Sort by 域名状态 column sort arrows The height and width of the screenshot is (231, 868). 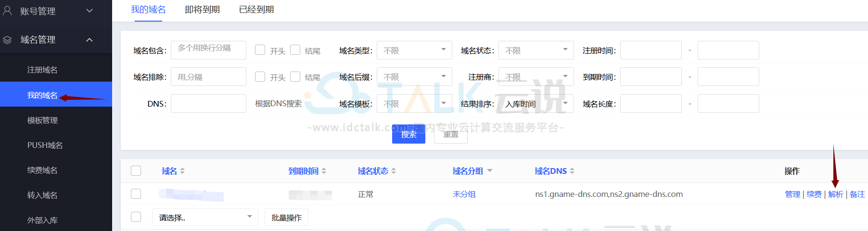394,171
